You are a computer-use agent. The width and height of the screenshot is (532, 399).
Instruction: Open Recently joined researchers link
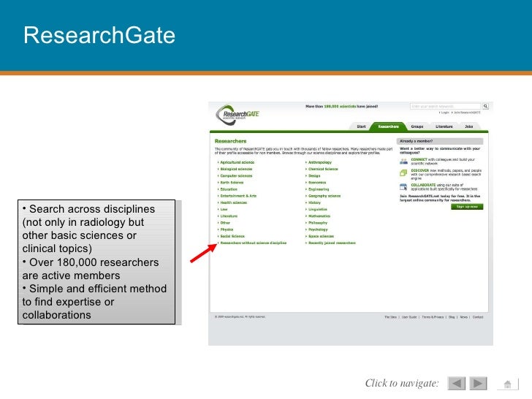[x=332, y=243]
